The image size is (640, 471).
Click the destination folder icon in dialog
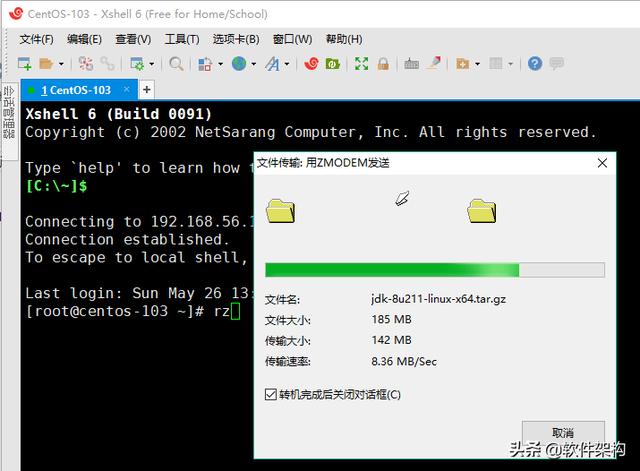coord(482,211)
